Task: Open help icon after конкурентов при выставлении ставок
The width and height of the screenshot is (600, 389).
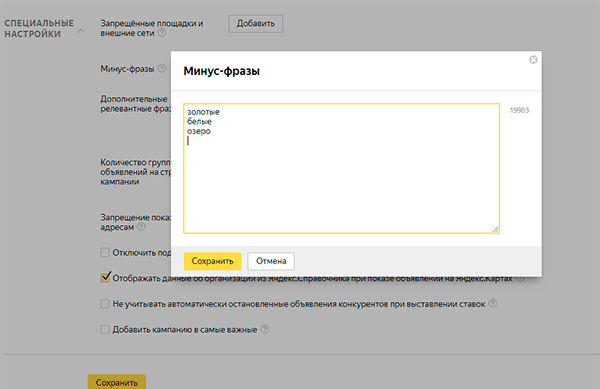Action: tap(493, 304)
